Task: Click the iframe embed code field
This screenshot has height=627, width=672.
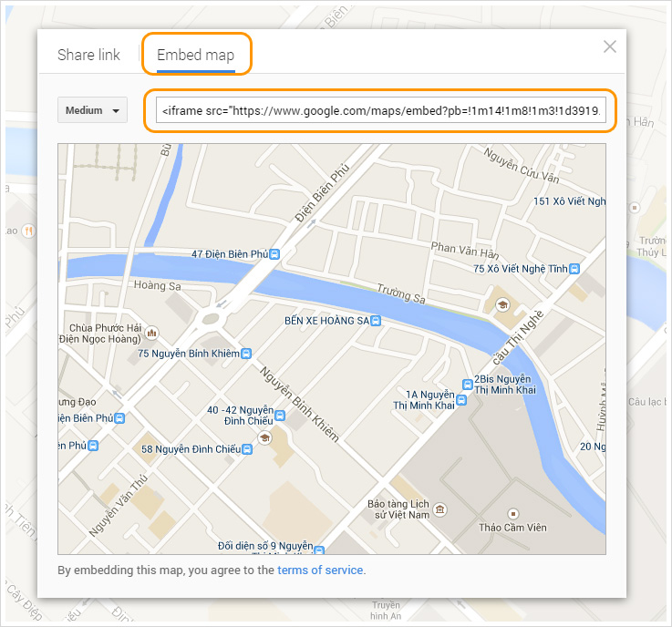Action: 380,110
